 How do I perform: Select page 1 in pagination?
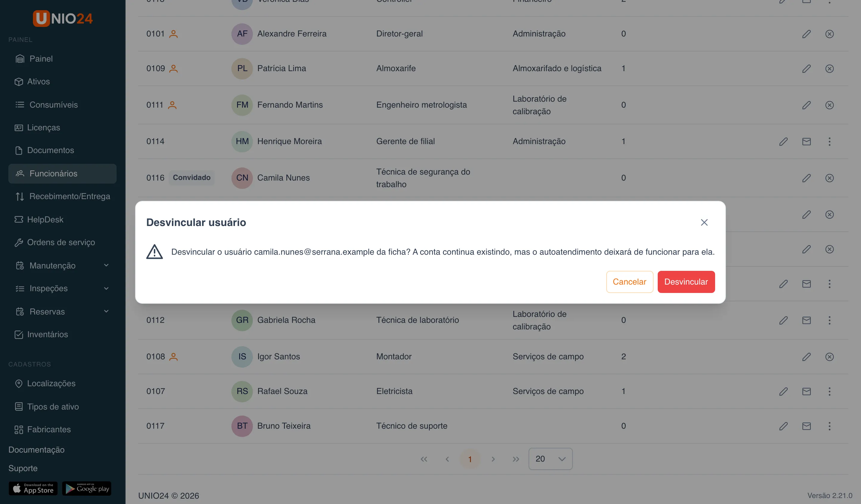pos(470,459)
